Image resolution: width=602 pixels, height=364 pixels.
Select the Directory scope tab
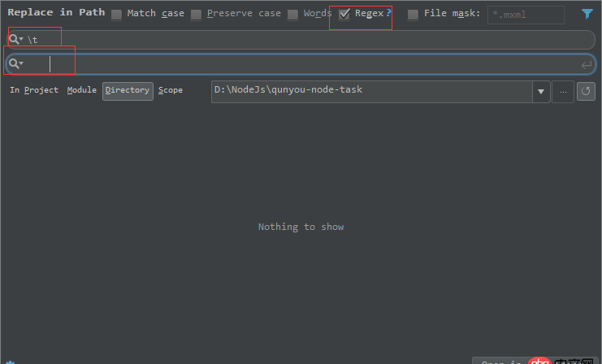coord(128,91)
